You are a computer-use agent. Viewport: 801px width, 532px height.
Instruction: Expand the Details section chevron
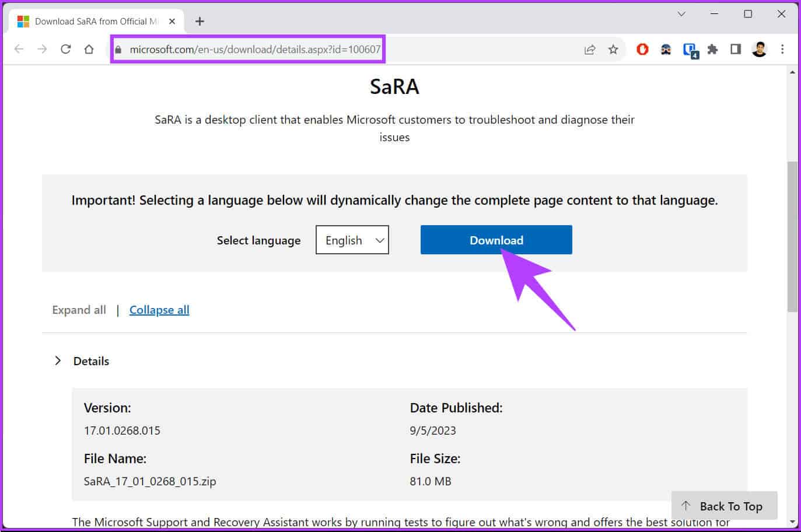58,360
